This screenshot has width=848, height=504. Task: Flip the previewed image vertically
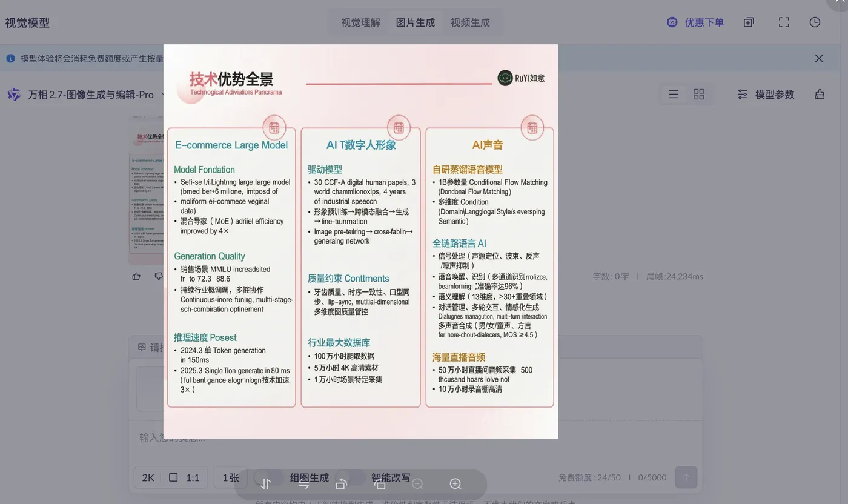pyautogui.click(x=265, y=484)
